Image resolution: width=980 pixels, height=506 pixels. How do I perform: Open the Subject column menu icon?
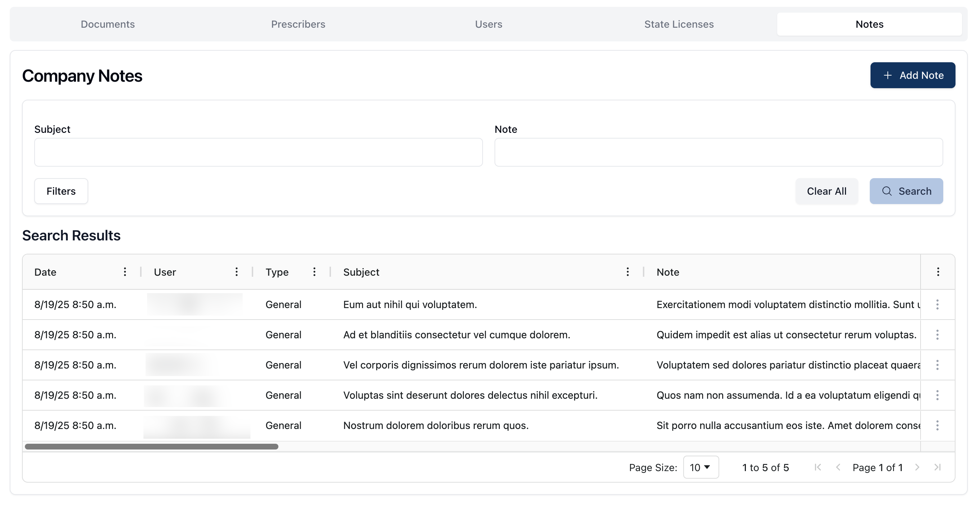click(627, 272)
